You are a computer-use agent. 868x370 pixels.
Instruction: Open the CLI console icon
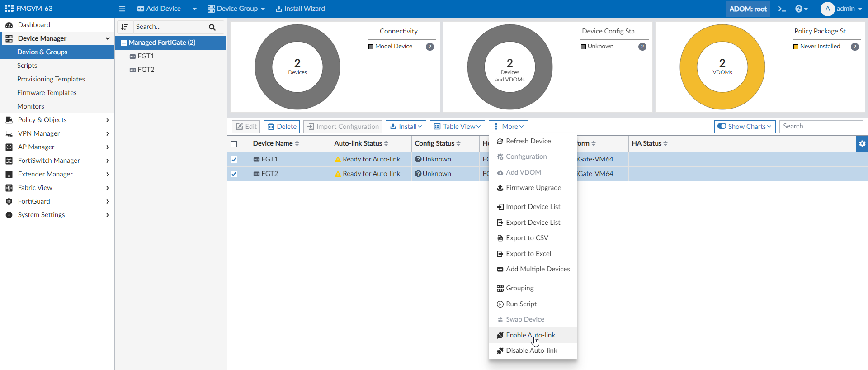click(782, 9)
